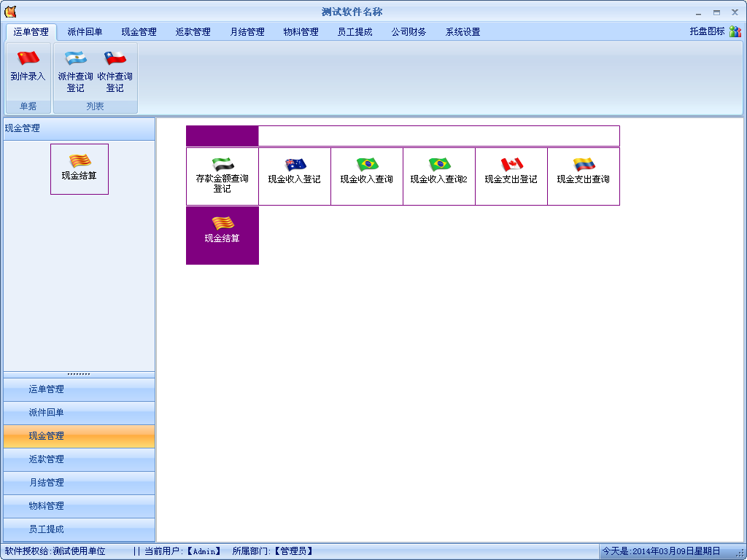The height and width of the screenshot is (560, 747).
Task: Click the solid purple header block
Action: click(x=222, y=136)
